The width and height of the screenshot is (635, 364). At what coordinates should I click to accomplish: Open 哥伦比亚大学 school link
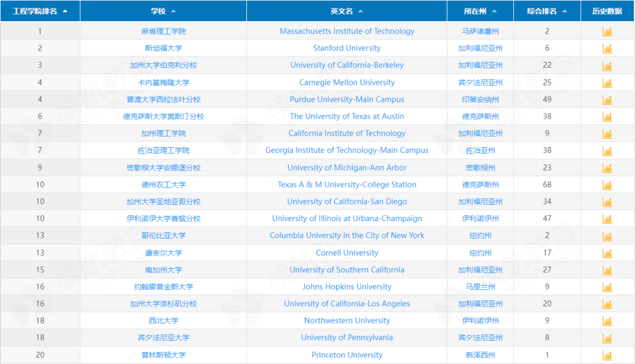pyautogui.click(x=163, y=236)
